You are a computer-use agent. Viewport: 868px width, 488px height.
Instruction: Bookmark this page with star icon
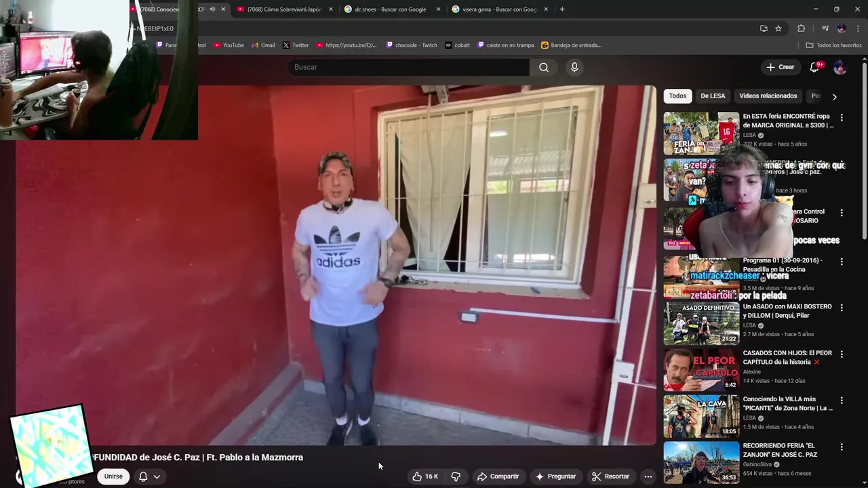pos(778,28)
